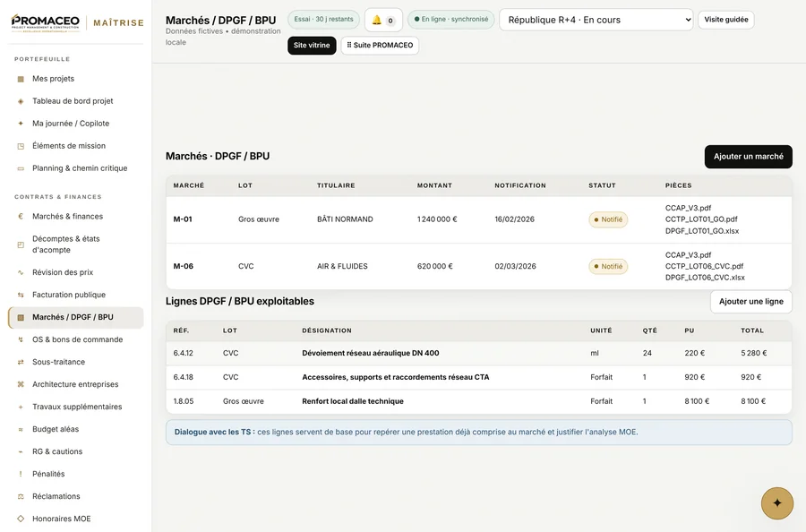Click the notification bell icon
This screenshot has width=806, height=532.
coord(377,20)
